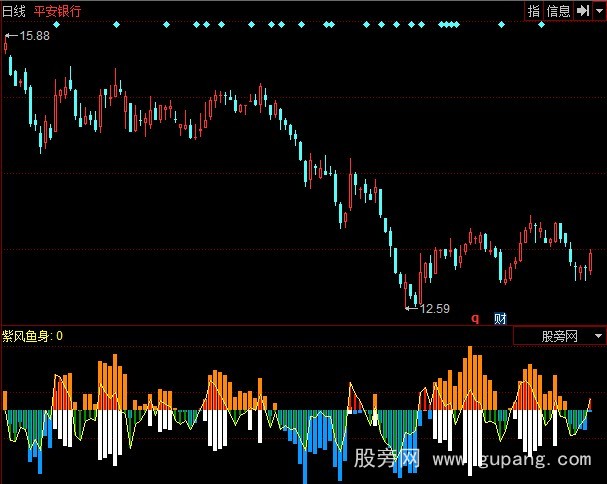
Task: Click the 紫风鱼身 indicator name label
Action: [x=27, y=336]
